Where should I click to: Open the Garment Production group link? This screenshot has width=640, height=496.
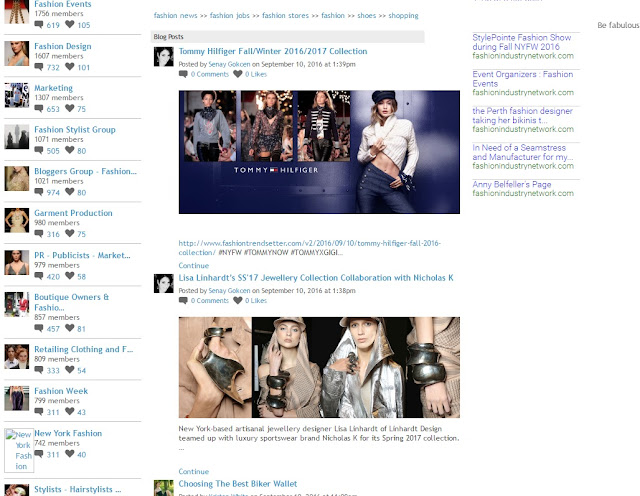point(73,213)
